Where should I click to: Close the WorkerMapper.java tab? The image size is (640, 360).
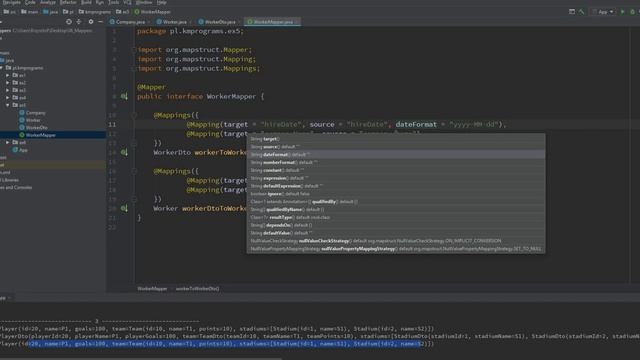[x=297, y=22]
